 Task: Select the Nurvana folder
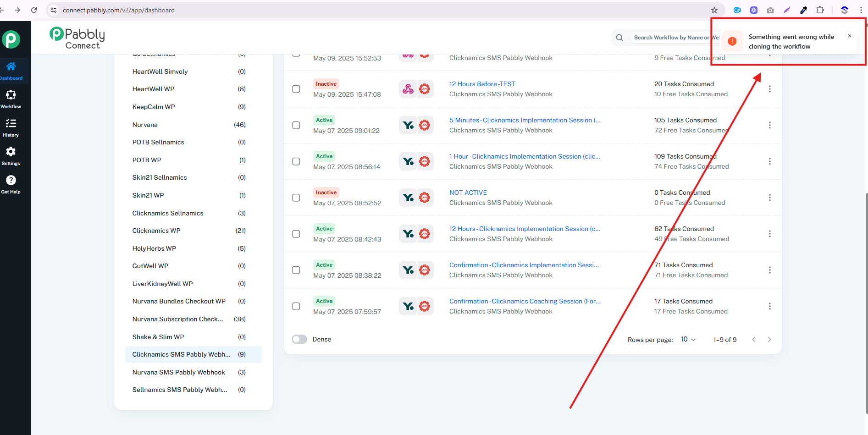193,125
